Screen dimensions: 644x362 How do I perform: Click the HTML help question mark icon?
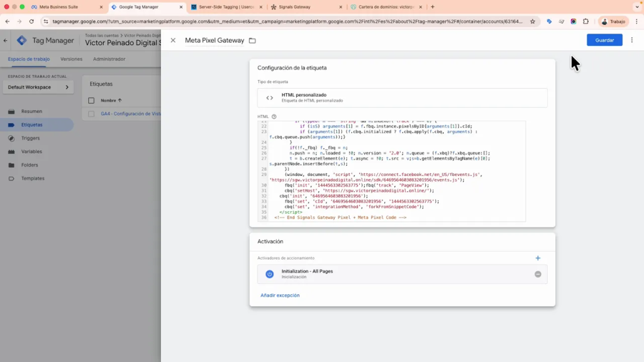click(x=274, y=116)
